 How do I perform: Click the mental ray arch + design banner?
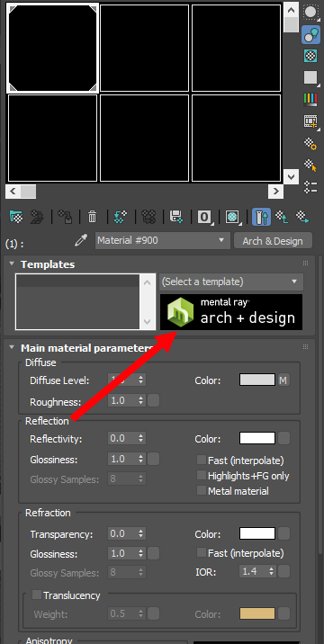click(x=231, y=312)
